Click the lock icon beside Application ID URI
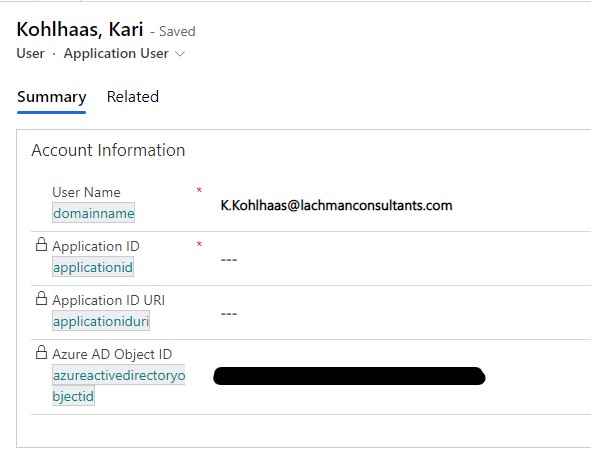The image size is (591, 461). [41, 298]
